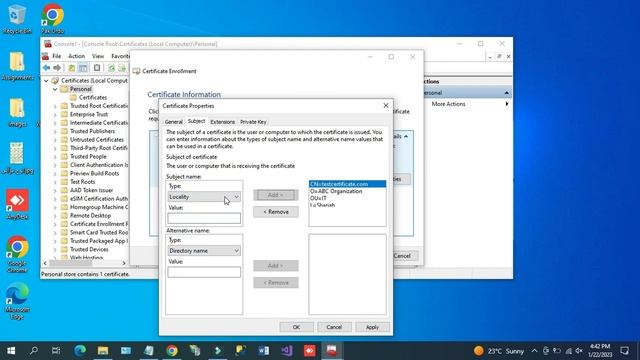The width and height of the screenshot is (640, 360).
Task: Switch to the Private Key tab
Action: (x=253, y=122)
